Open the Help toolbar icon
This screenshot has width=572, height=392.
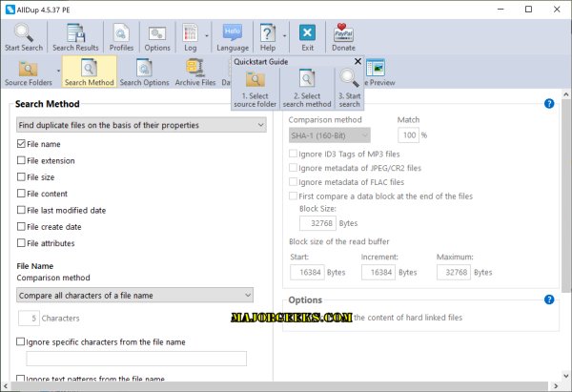pos(268,33)
